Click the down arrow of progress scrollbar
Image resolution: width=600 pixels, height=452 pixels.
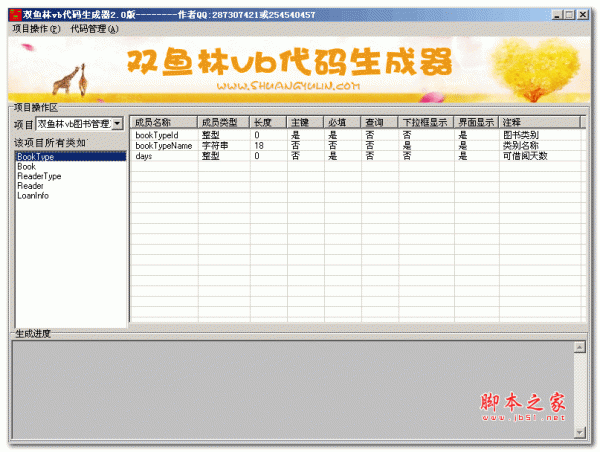click(580, 432)
